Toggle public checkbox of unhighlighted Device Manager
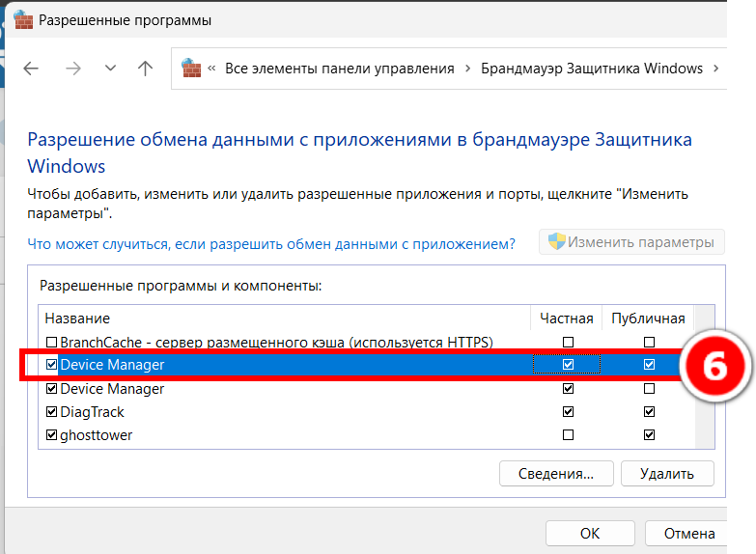 click(650, 389)
